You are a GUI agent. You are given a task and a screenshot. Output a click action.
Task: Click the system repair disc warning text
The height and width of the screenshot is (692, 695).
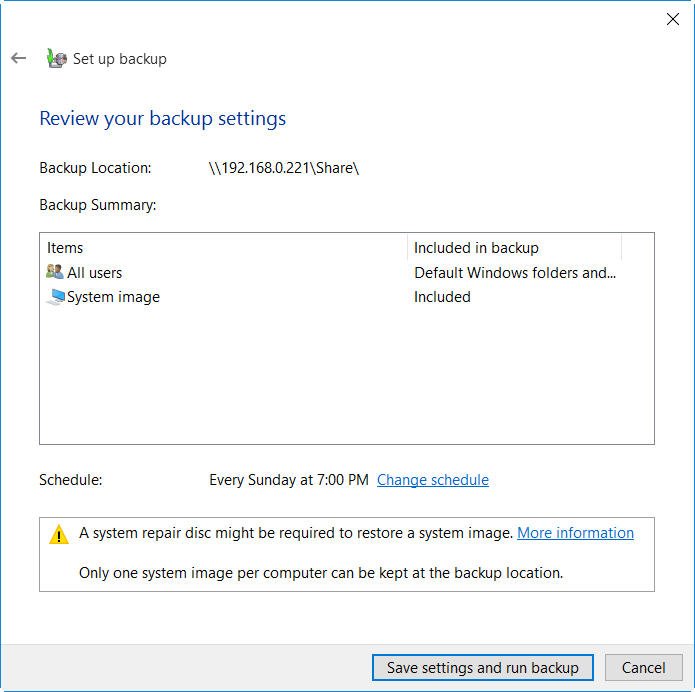coord(296,533)
